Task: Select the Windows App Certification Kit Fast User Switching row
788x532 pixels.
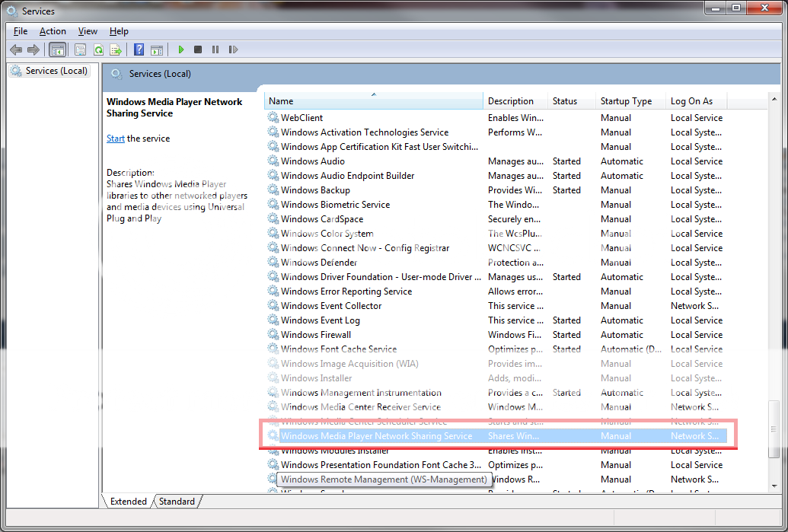Action: point(496,147)
